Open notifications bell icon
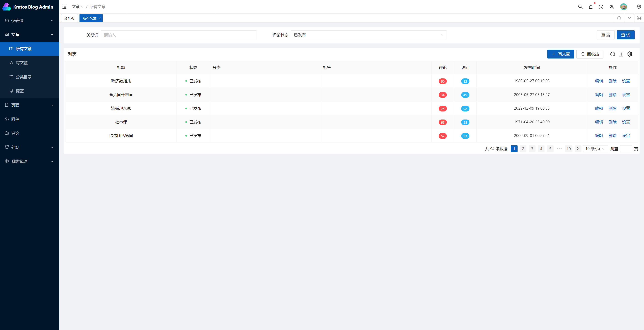The width and height of the screenshot is (644, 330). click(591, 7)
